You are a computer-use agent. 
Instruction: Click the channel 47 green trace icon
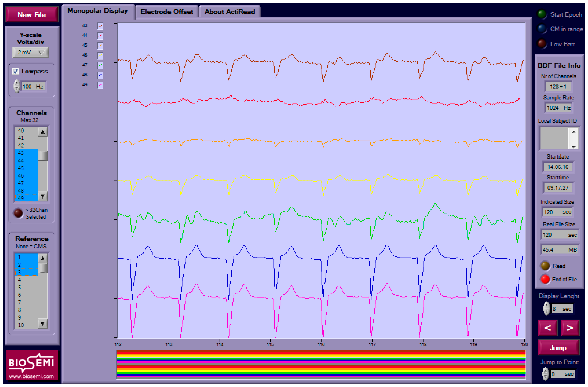(100, 65)
